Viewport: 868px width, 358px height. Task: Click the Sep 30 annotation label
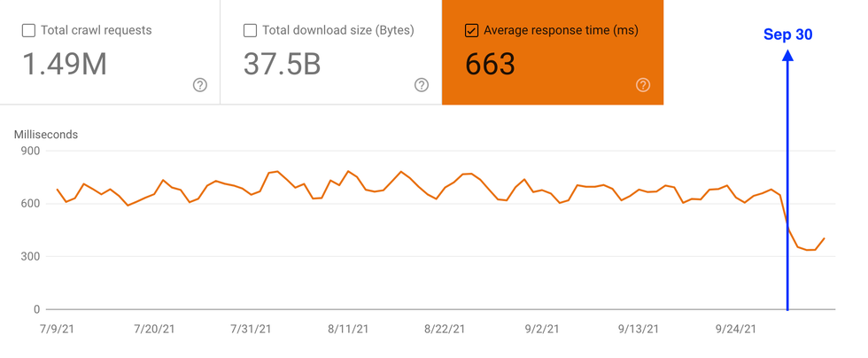click(787, 35)
